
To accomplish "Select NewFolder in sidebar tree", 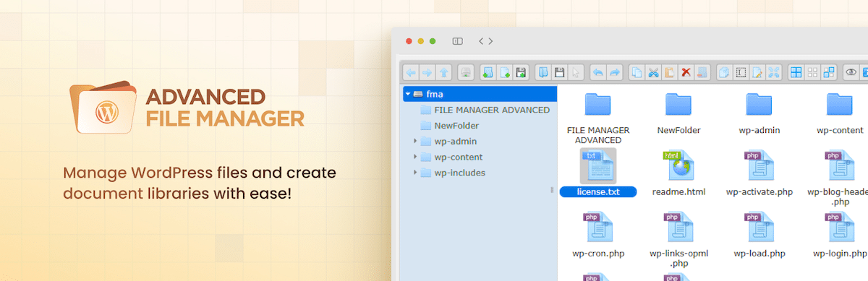I will [449, 126].
